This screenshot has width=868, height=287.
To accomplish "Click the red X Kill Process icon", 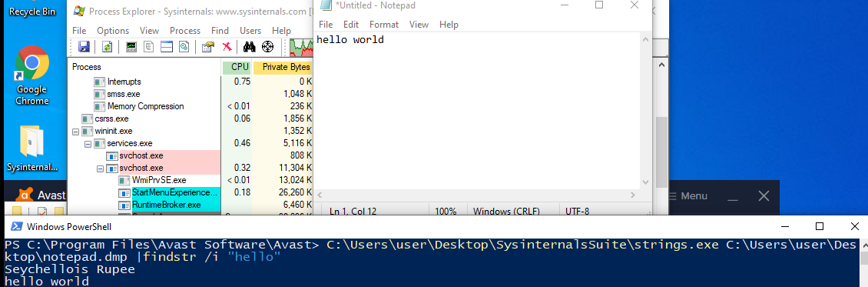I will click(x=227, y=46).
